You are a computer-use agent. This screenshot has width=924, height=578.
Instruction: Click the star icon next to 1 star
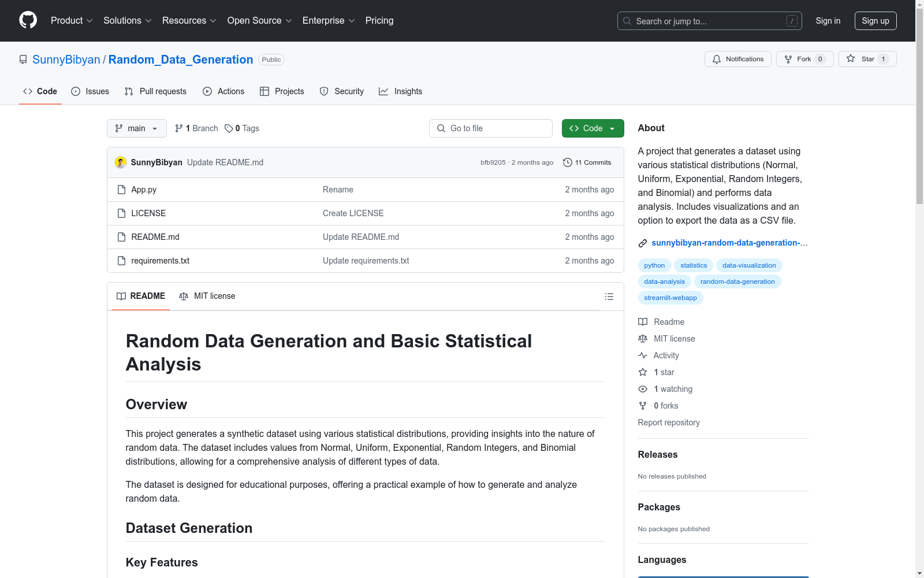coord(643,372)
